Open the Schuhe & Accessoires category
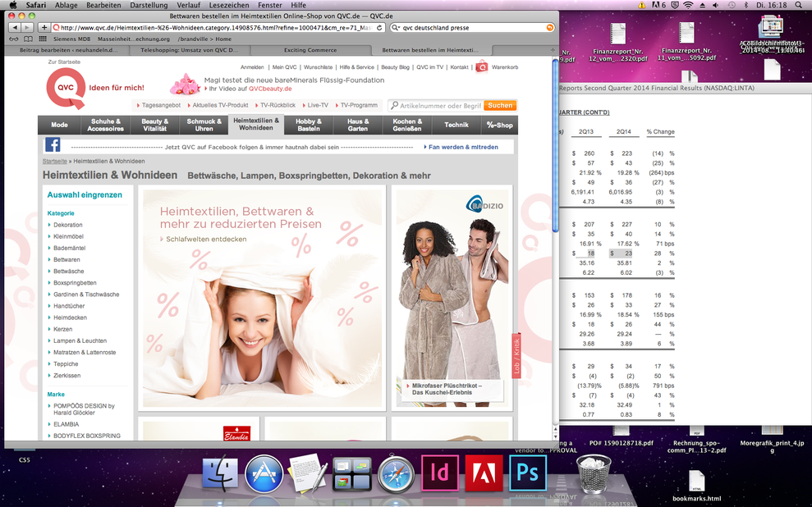Image resolution: width=812 pixels, height=507 pixels. [x=105, y=125]
